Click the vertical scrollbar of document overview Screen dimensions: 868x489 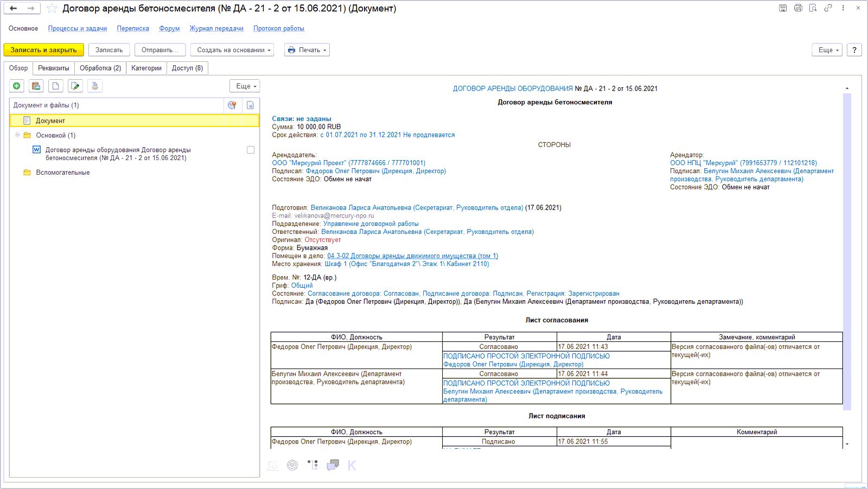click(847, 251)
